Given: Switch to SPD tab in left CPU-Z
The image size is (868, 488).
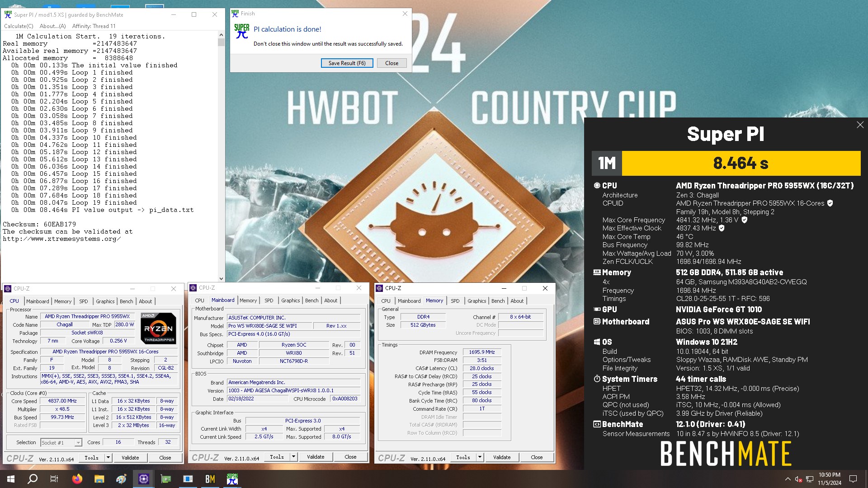Looking at the screenshot, I should pos(84,301).
